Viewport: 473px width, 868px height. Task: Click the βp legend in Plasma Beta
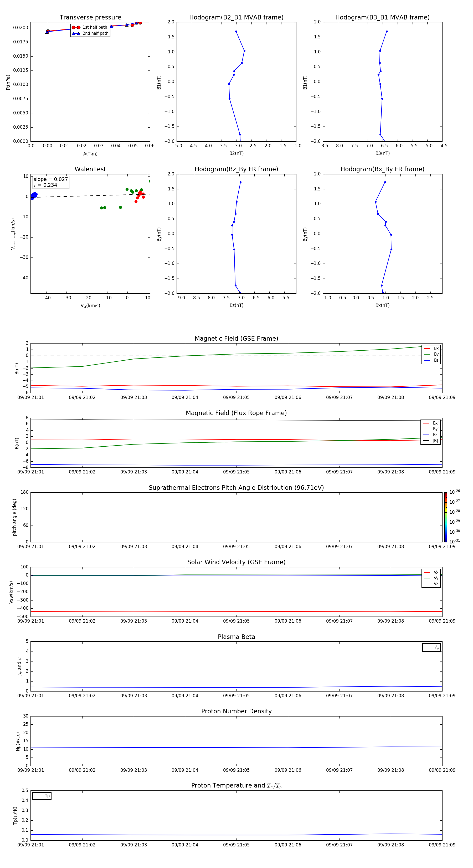[x=431, y=647]
